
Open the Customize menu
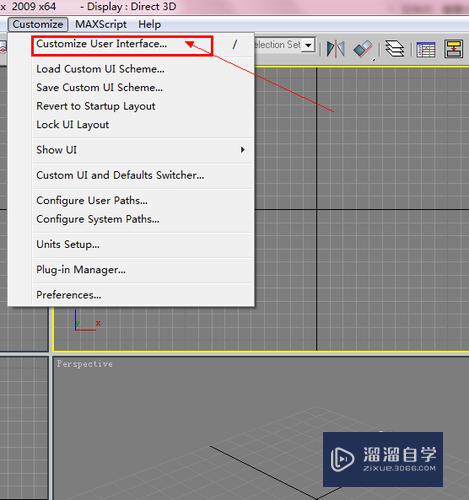tap(38, 24)
